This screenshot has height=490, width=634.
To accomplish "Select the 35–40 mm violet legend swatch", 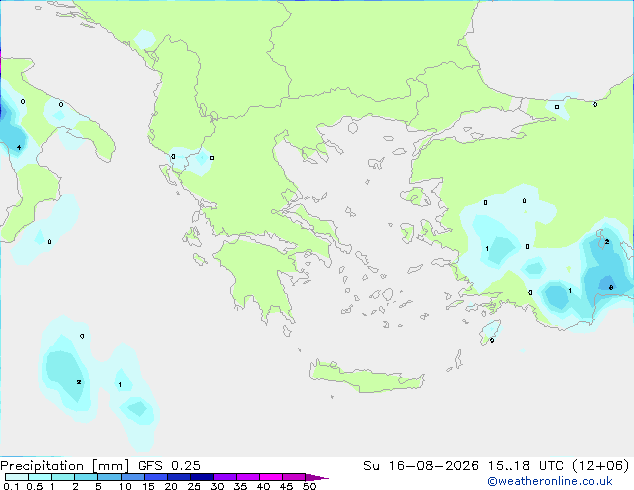I will pyautogui.click(x=247, y=477).
